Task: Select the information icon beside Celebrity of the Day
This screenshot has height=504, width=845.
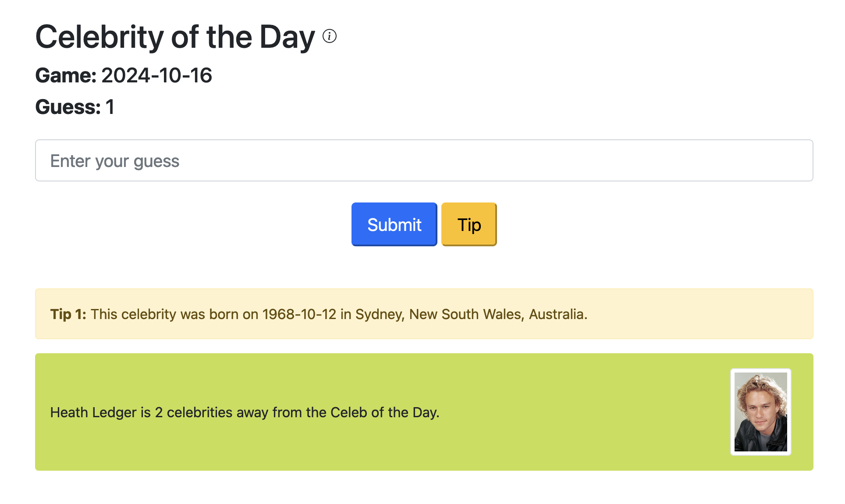Action: click(329, 36)
